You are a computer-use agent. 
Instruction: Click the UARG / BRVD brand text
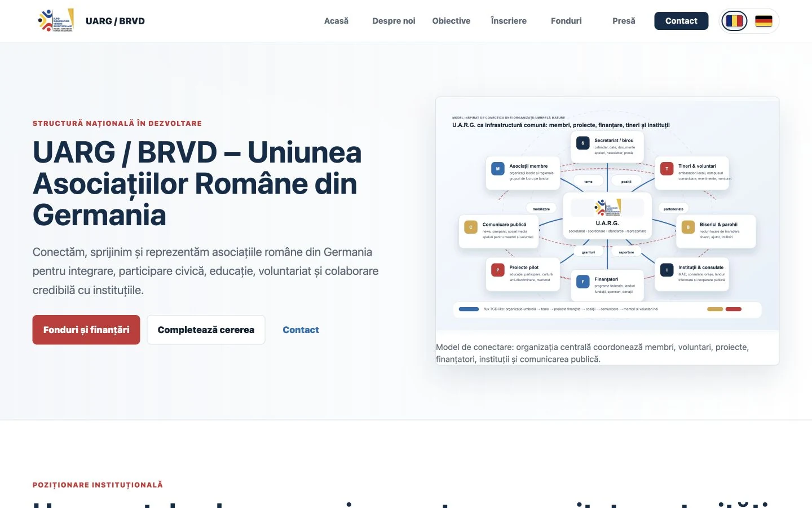tap(115, 21)
